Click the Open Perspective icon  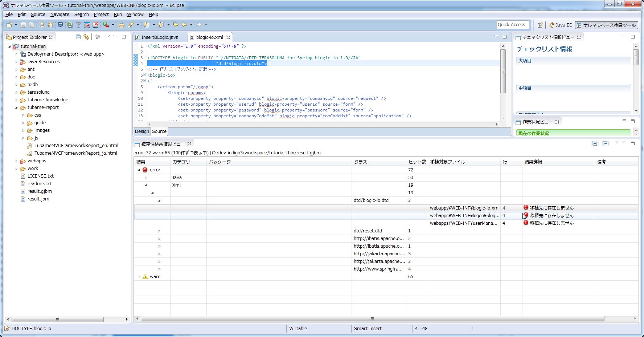click(x=540, y=25)
